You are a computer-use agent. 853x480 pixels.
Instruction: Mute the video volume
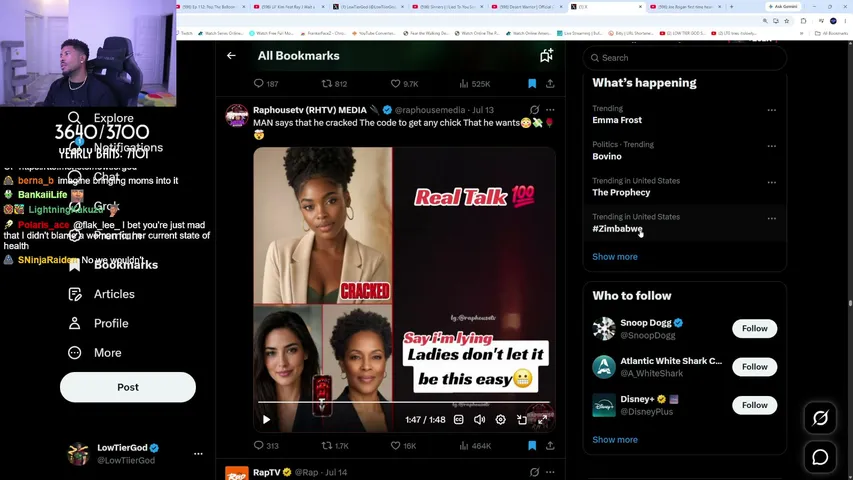coord(479,420)
